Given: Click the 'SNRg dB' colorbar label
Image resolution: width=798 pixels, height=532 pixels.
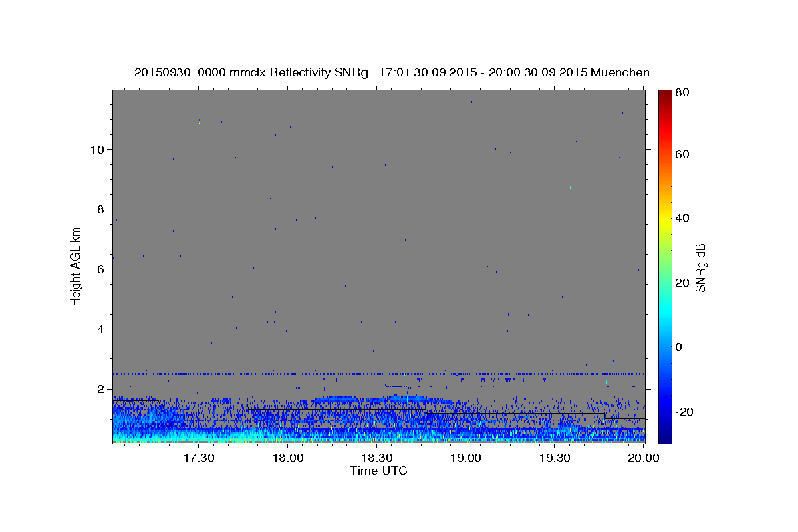Looking at the screenshot, I should (700, 267).
